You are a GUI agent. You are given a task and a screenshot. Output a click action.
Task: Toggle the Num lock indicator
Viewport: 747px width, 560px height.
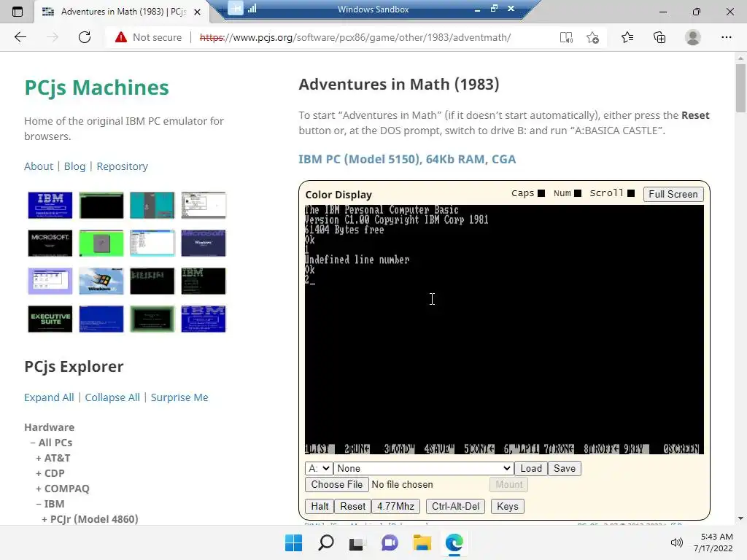tap(578, 193)
